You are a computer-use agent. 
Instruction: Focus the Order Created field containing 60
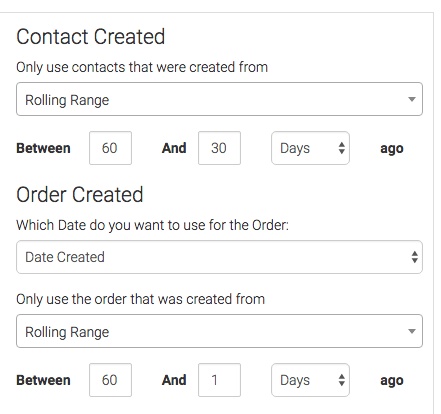110,380
